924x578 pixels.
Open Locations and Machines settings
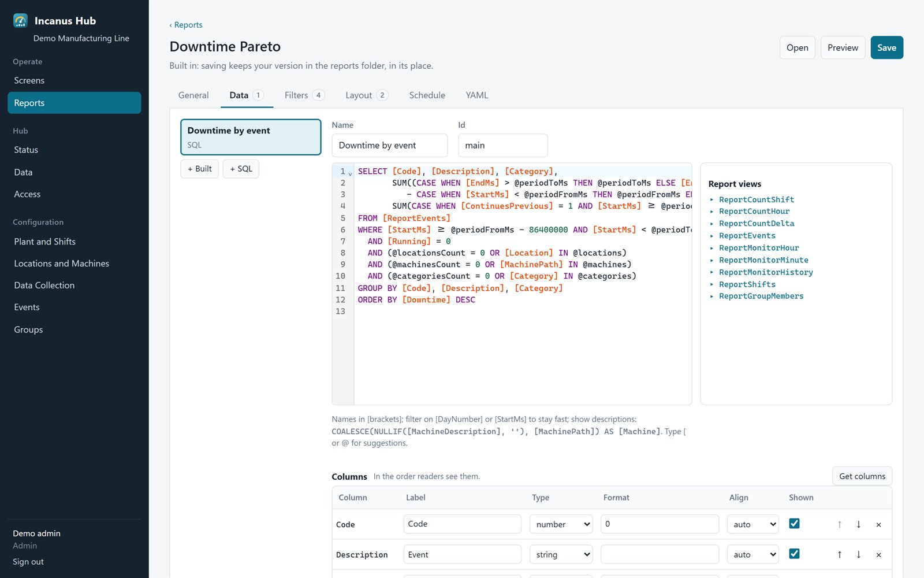(74, 264)
